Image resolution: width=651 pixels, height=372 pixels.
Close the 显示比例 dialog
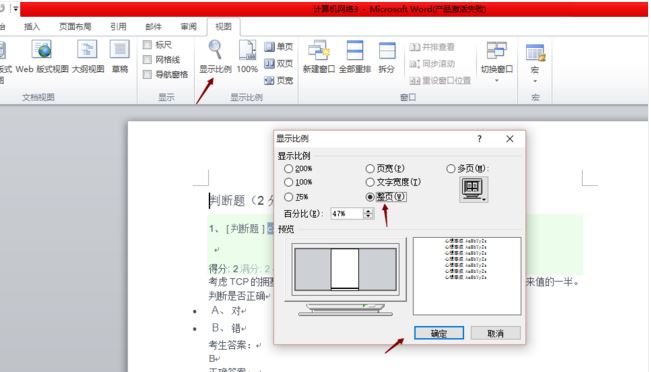click(510, 139)
